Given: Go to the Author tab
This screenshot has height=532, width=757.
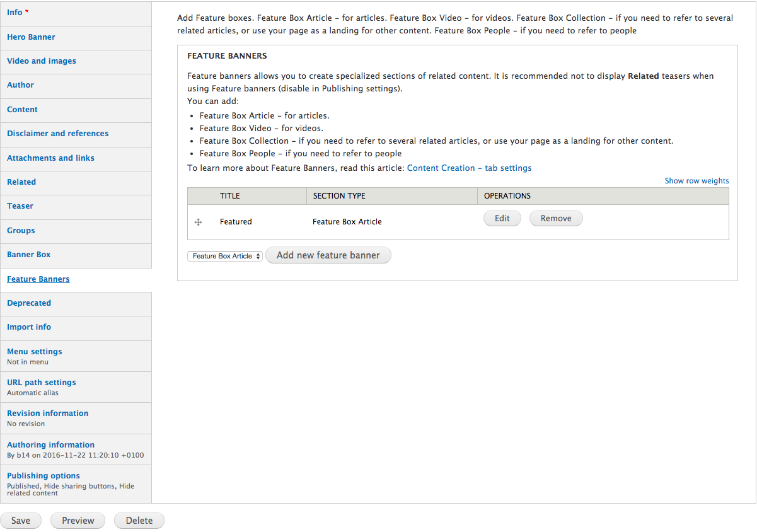Looking at the screenshot, I should point(21,85).
